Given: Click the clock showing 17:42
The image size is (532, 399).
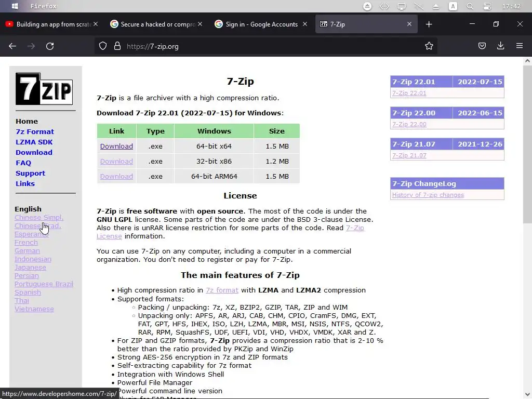Looking at the screenshot, I should click(511, 6).
